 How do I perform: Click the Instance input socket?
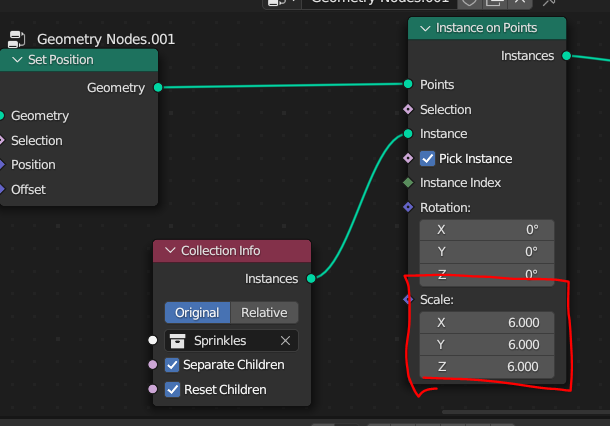click(x=408, y=134)
